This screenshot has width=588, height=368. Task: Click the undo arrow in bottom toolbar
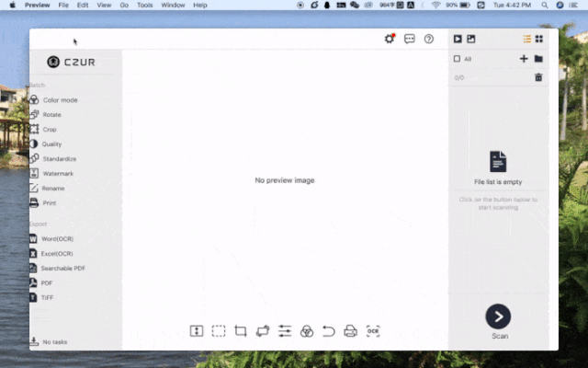coord(329,331)
